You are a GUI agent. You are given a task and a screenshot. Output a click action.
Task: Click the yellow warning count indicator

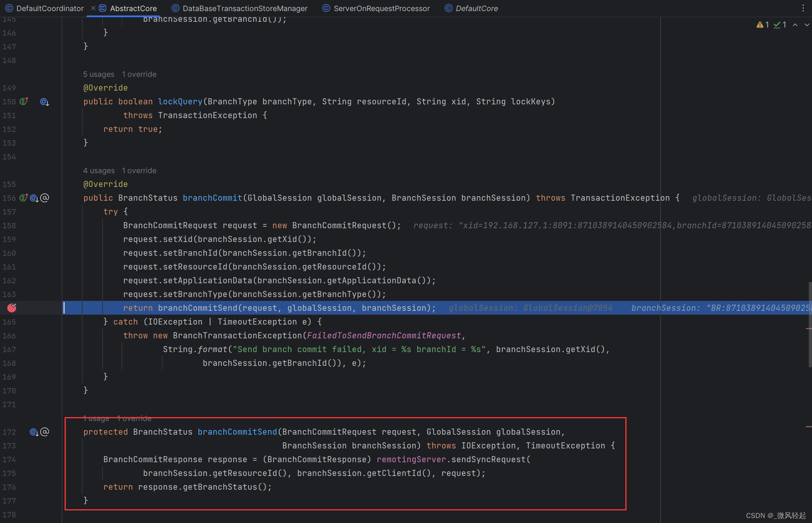(763, 25)
